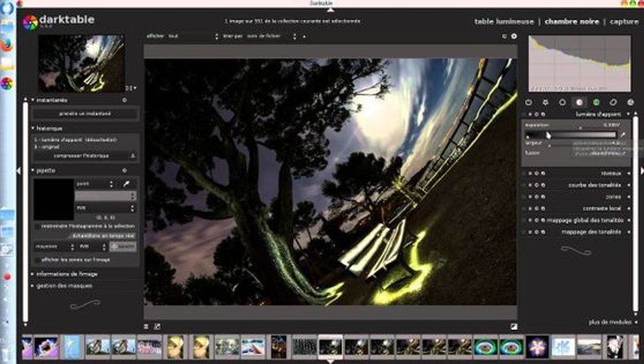The width and height of the screenshot is (644, 364).
Task: Show active modules group with power icon
Action: (529, 102)
